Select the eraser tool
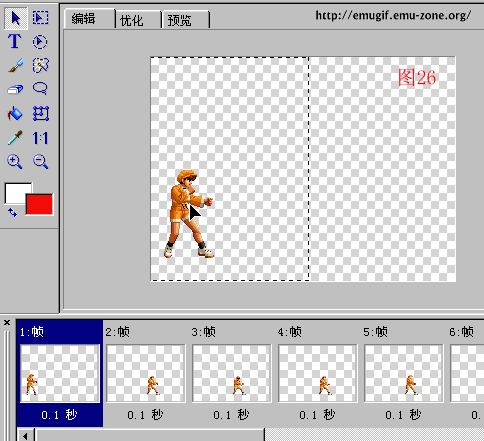The image size is (484, 441). [x=15, y=89]
